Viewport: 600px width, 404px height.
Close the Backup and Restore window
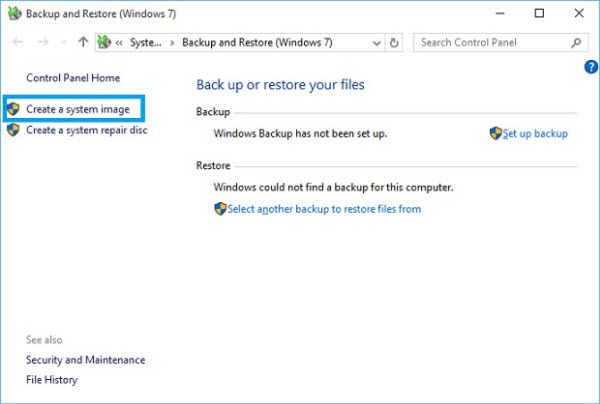tap(579, 13)
